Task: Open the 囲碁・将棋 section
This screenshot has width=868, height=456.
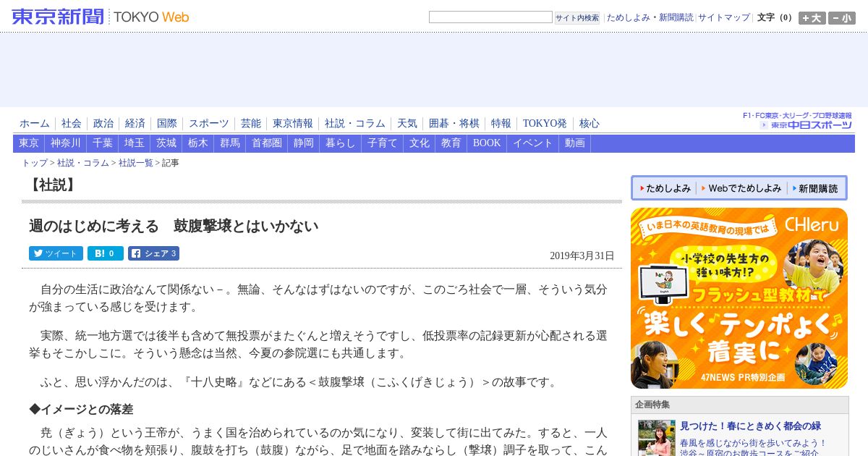Action: click(454, 124)
